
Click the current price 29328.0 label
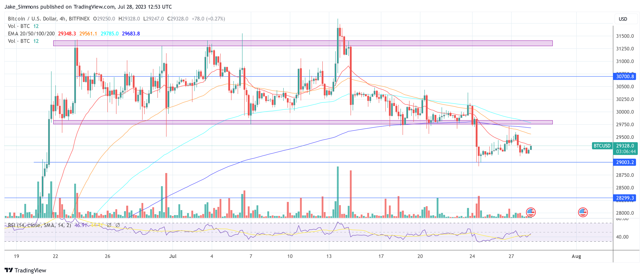(625, 146)
